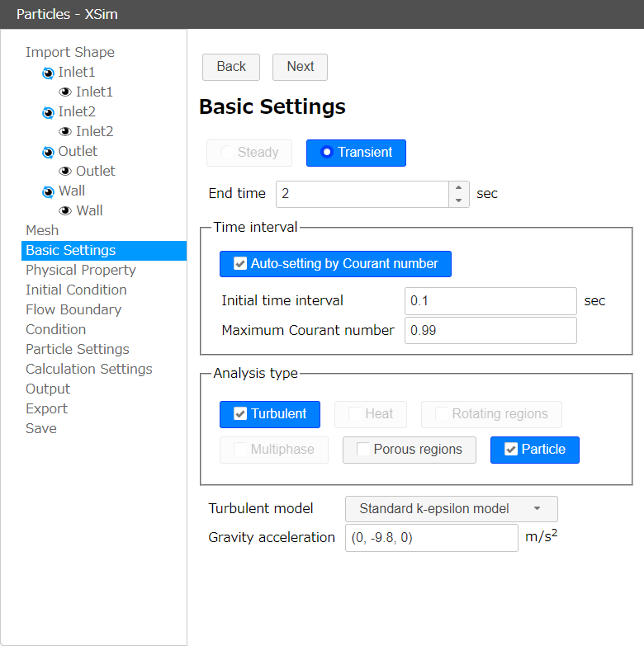
Task: Toggle visibility of Inlet2 group eye icon
Action: 48,112
